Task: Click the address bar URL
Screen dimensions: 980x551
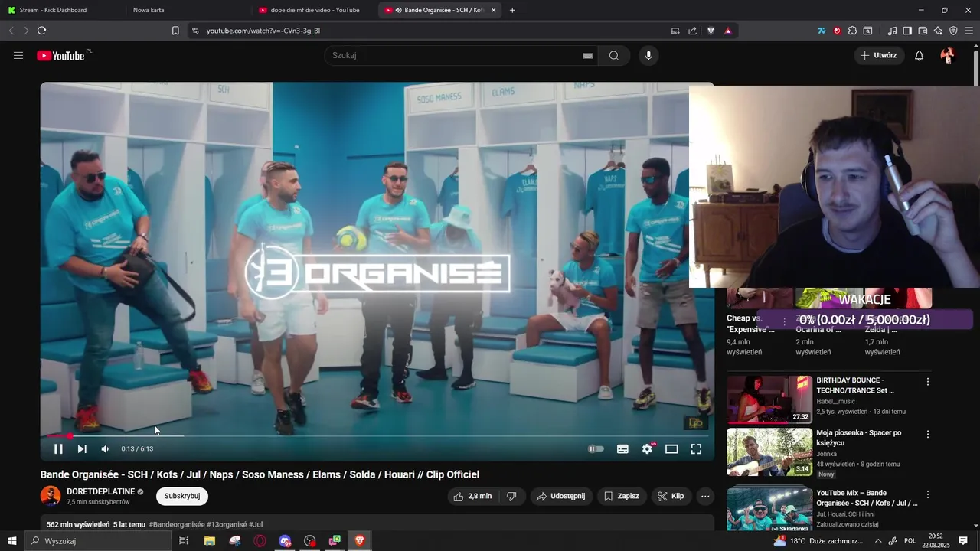Action: 263,31
